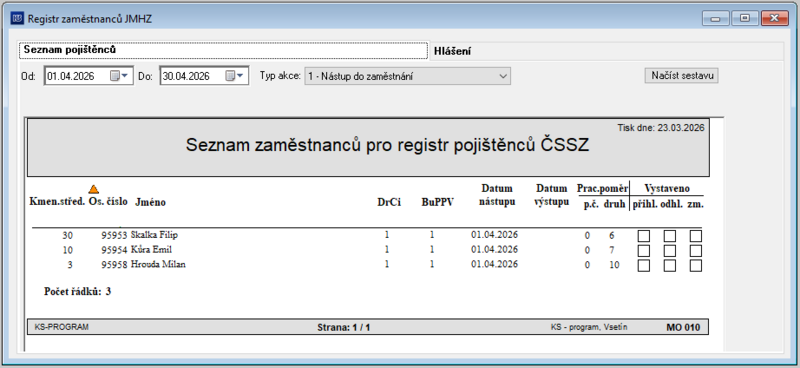Viewport: 800px width, 368px height.
Task: Click the BuPPV column header
Action: [438, 203]
